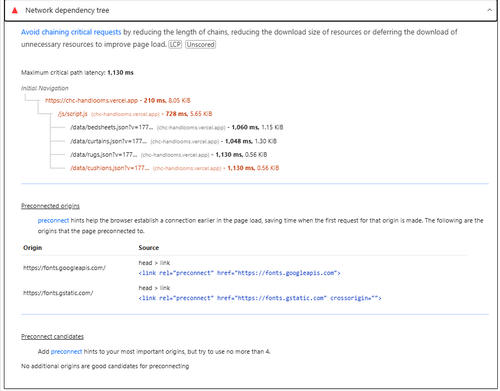This screenshot has width=500, height=391.
Task: Click the Network dependency tree heading
Action: click(x=67, y=10)
